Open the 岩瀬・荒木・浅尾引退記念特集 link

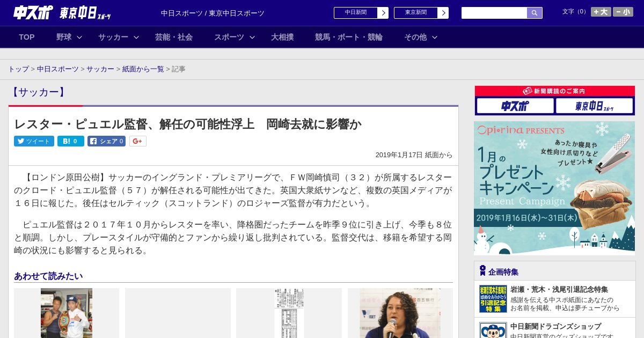(559, 289)
